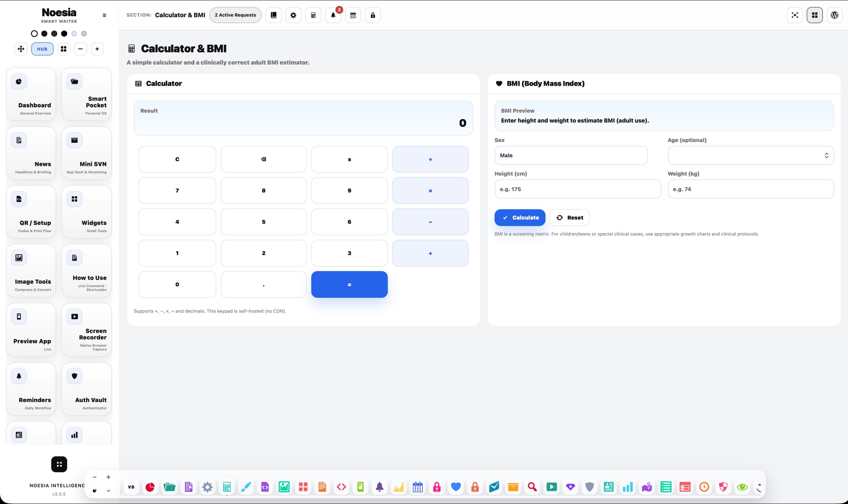
Task: Select the first hollow theme dot
Action: pyautogui.click(x=34, y=34)
